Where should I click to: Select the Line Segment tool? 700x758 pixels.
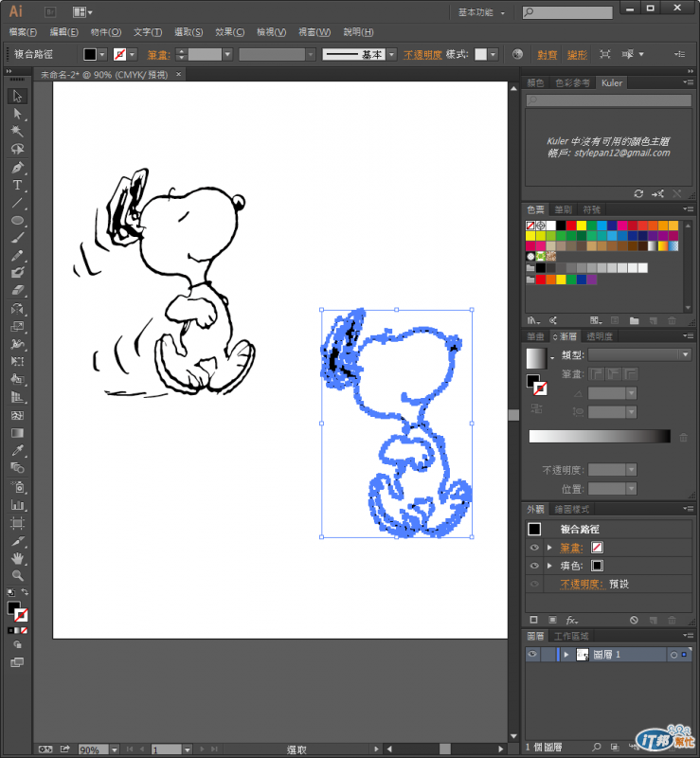click(17, 203)
